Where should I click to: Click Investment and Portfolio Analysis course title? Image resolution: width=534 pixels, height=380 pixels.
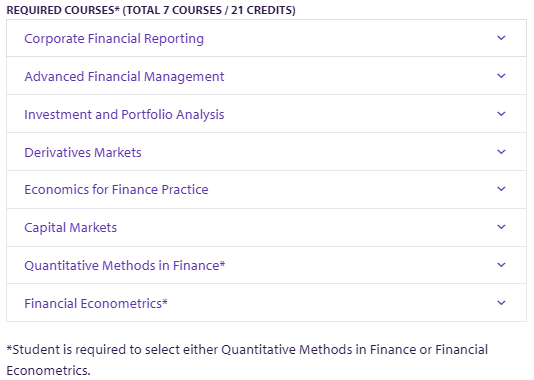tap(124, 115)
